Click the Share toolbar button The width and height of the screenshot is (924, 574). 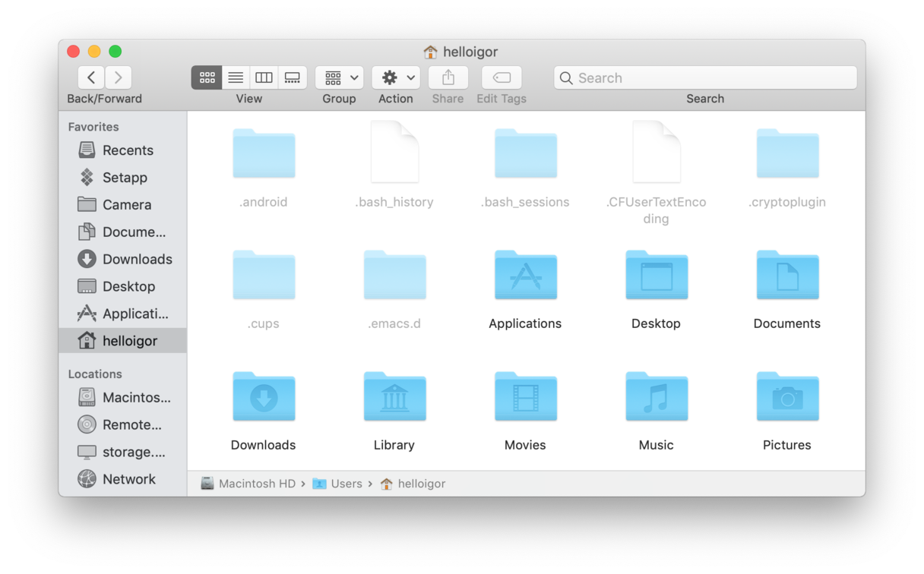[x=448, y=77]
